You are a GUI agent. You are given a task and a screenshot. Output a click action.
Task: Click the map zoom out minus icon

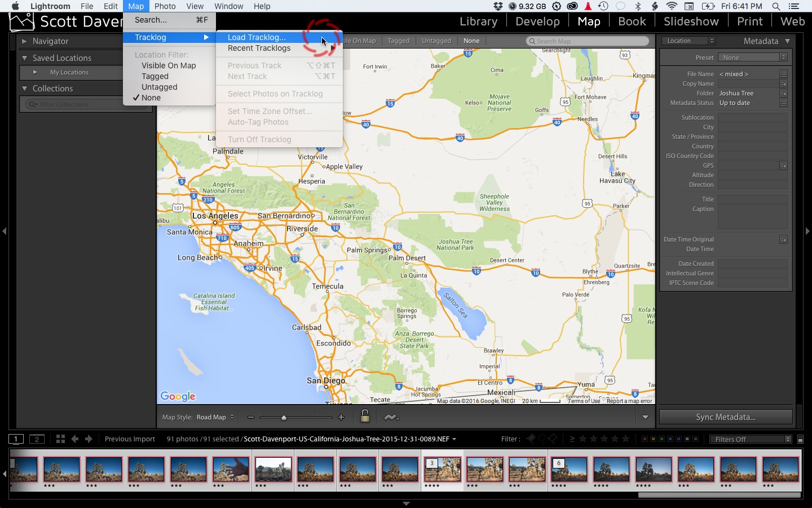pos(250,417)
